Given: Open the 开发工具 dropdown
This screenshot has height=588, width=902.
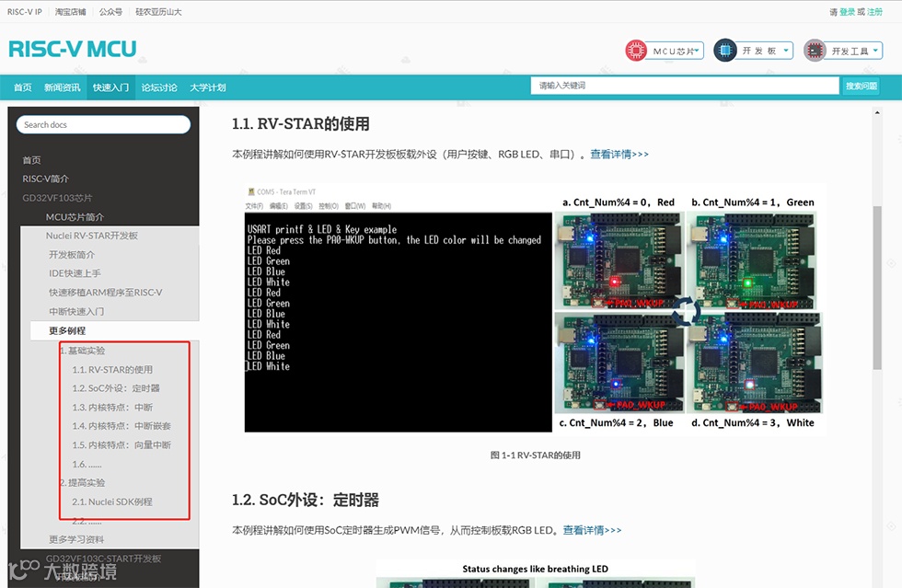Looking at the screenshot, I should [854, 52].
